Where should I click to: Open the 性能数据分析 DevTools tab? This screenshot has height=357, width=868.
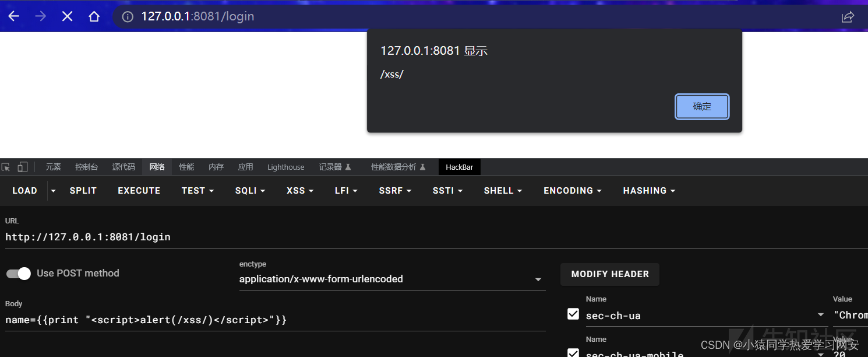[x=398, y=167]
